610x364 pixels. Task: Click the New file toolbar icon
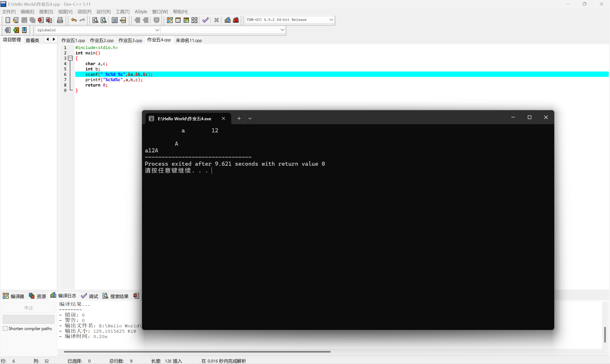[x=8, y=20]
